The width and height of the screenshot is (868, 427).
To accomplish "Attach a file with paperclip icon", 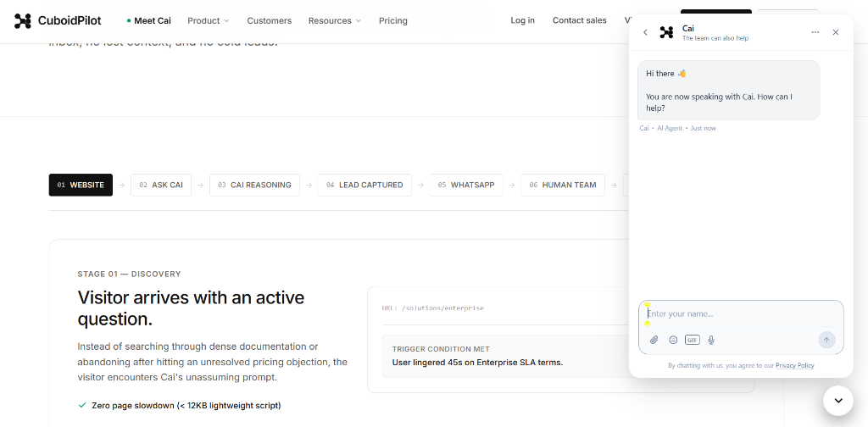I will tap(654, 341).
